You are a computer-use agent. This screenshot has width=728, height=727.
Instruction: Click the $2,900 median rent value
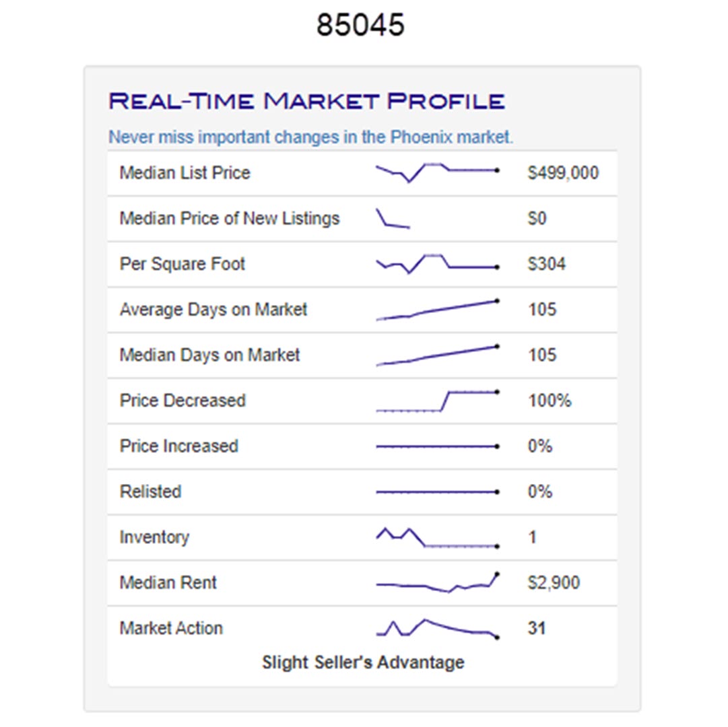554,583
